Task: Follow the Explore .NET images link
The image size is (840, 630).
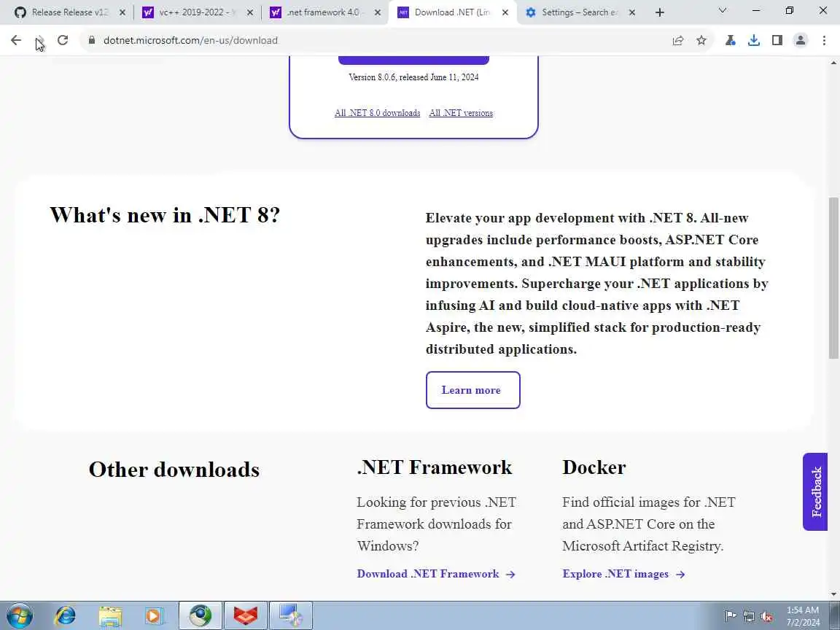Action: pyautogui.click(x=623, y=574)
